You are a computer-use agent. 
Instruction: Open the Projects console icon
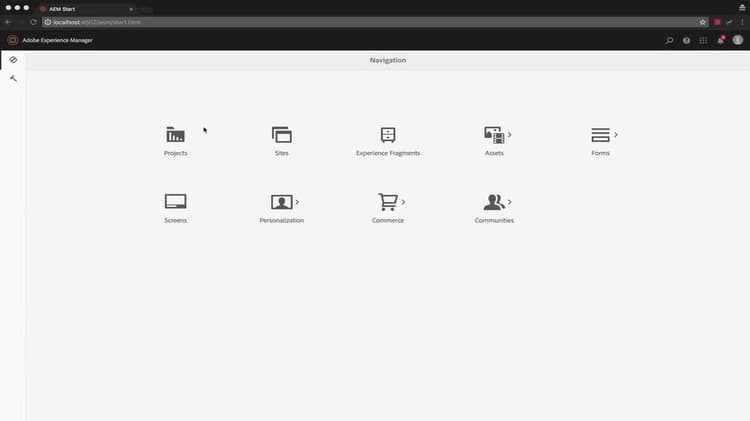point(175,135)
